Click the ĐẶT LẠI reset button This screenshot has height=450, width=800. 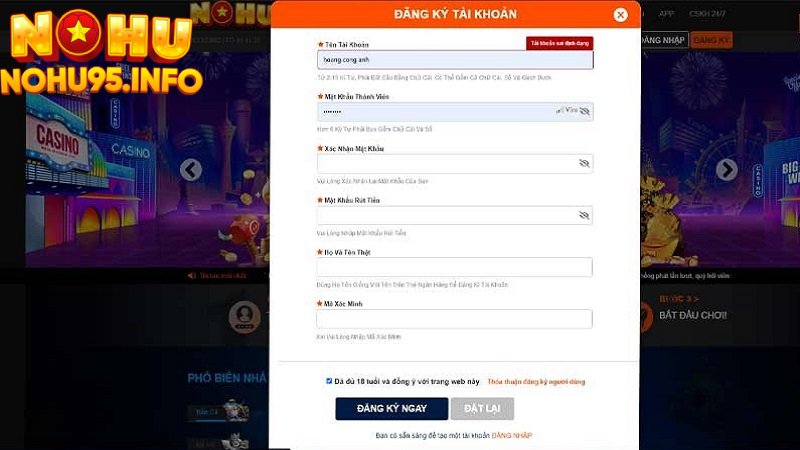[x=482, y=409]
